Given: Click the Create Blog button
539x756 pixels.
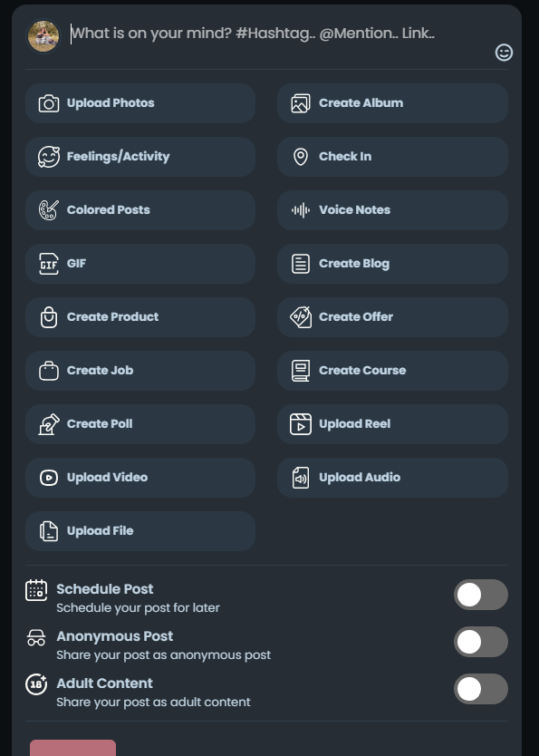Looking at the screenshot, I should pyautogui.click(x=392, y=264).
